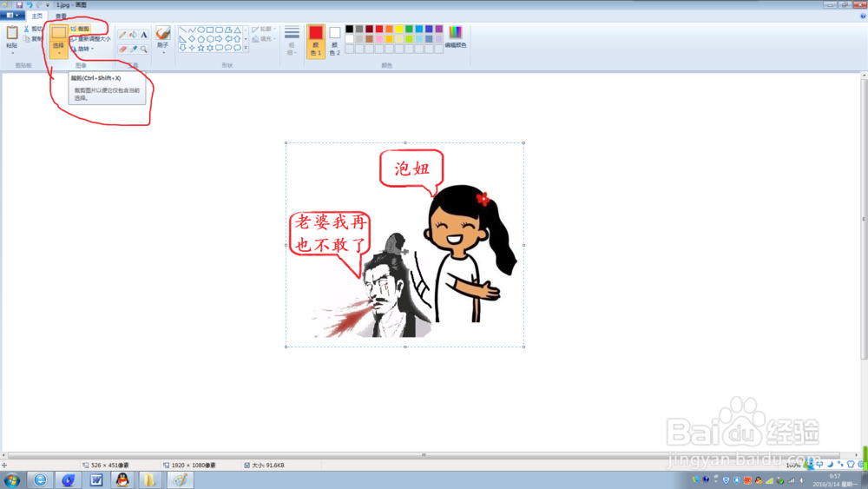Choose the Curve shape
Viewport: 868px width, 489px height.
[192, 30]
